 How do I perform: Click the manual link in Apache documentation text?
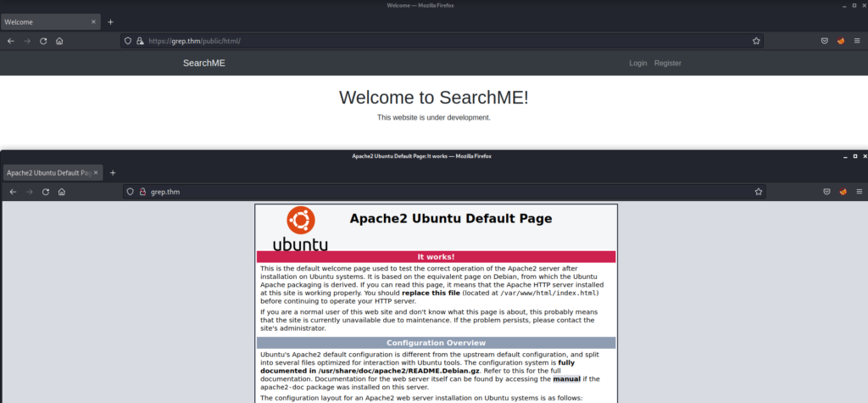point(566,379)
